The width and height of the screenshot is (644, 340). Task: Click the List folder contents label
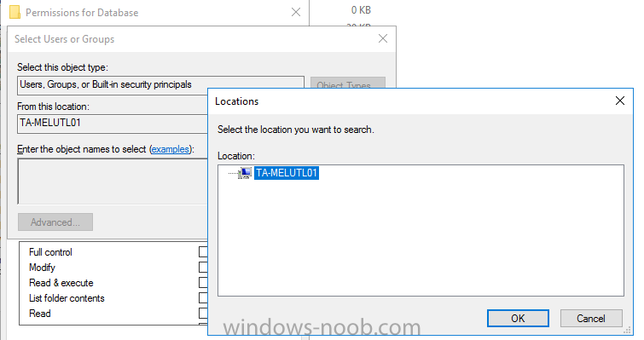point(67,298)
